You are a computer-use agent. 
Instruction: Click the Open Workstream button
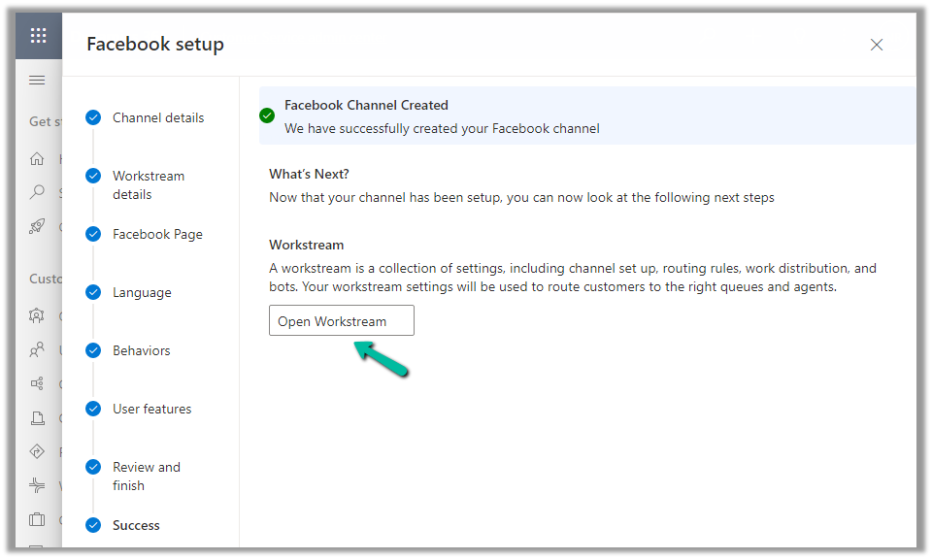pos(342,321)
